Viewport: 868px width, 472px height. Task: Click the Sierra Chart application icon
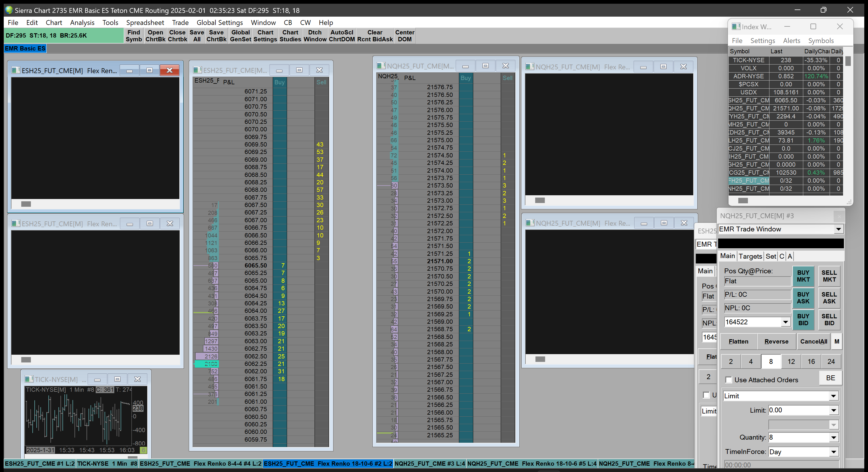click(x=9, y=10)
